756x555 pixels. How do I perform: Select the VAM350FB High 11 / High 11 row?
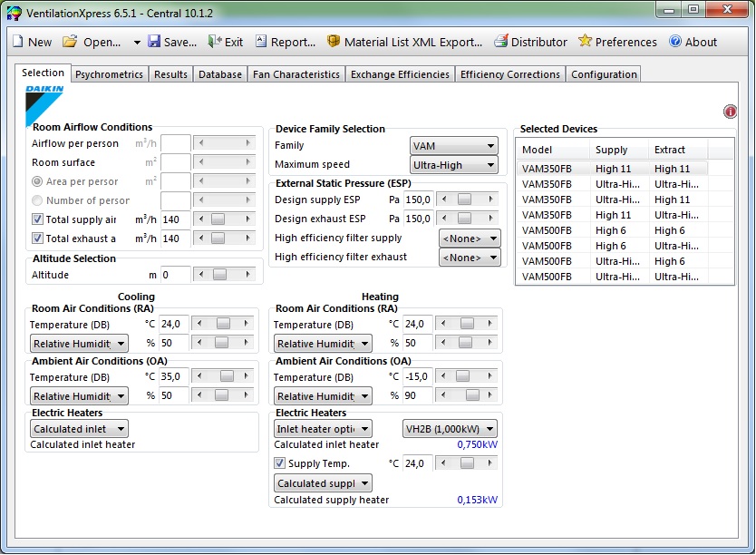[x=612, y=169]
